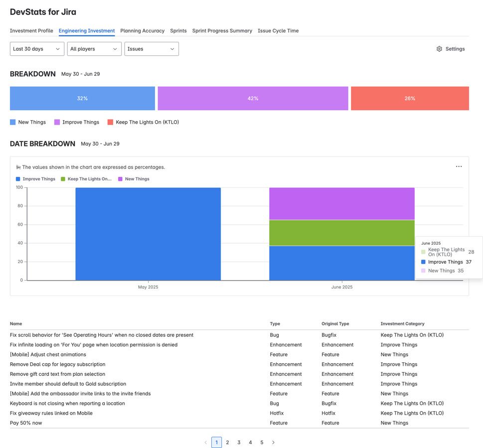
Task: Go to the next table page arrow
Action: pyautogui.click(x=273, y=443)
